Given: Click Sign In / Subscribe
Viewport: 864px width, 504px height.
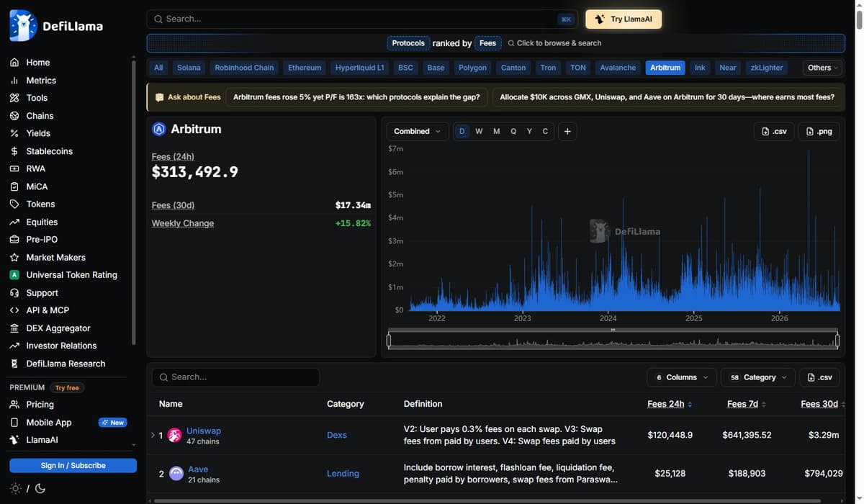Looking at the screenshot, I should (x=73, y=466).
